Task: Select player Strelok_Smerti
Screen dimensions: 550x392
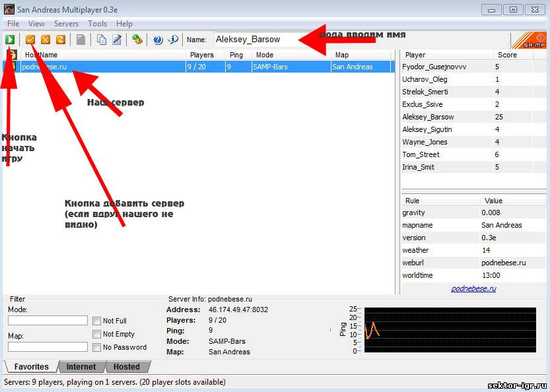Action: point(473,92)
